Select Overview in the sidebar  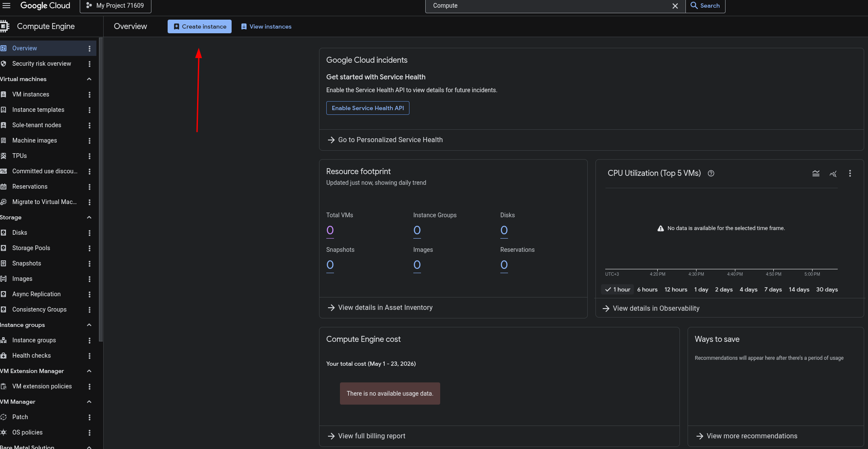click(x=48, y=48)
